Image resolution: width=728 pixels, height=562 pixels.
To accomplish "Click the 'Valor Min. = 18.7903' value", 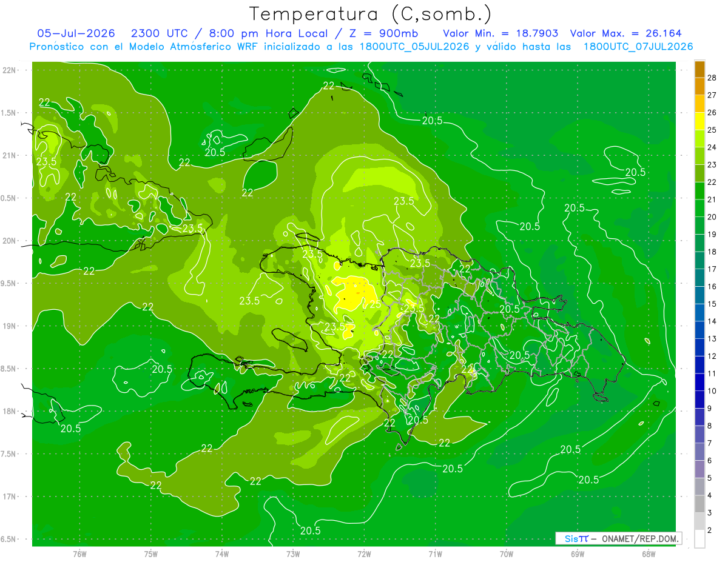I will tap(500, 33).
